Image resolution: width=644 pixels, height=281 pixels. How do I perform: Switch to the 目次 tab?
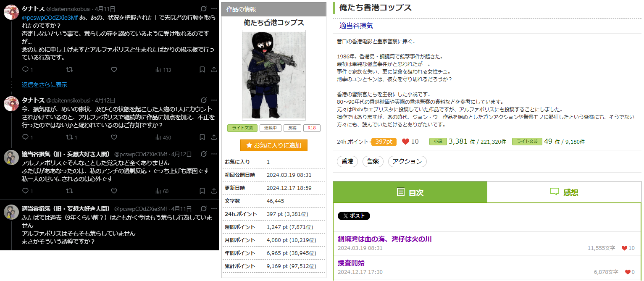(410, 192)
